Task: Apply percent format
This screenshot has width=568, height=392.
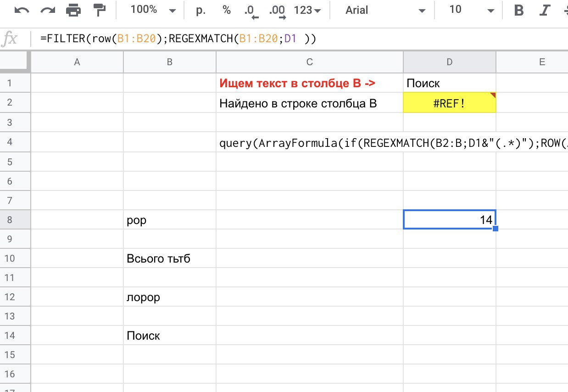Action: (x=227, y=10)
